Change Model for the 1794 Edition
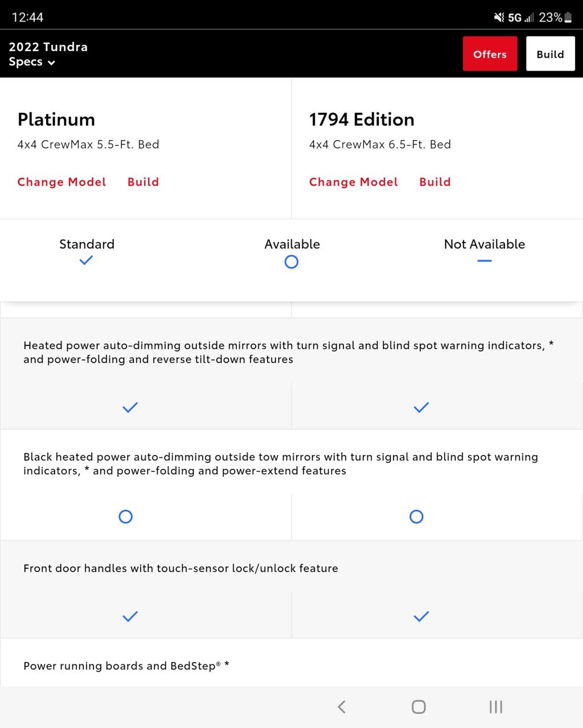This screenshot has width=583, height=728. tap(354, 182)
